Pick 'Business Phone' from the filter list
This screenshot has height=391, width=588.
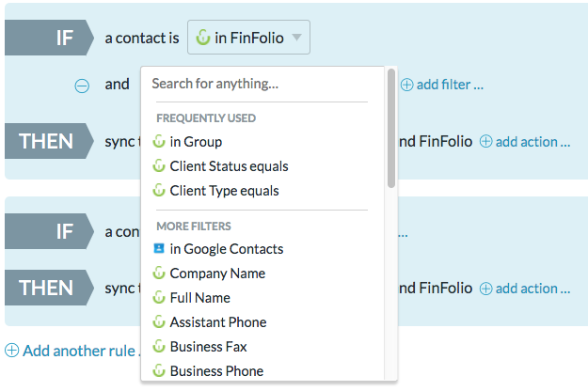[216, 371]
